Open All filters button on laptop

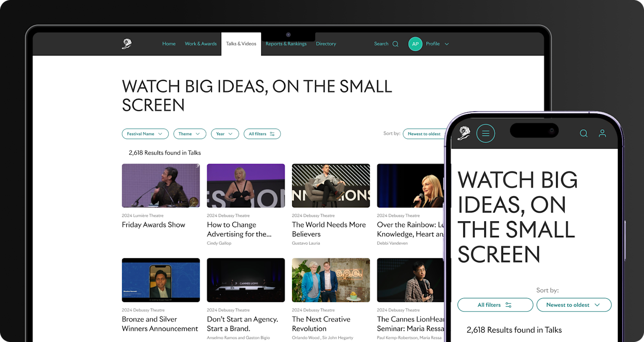262,134
